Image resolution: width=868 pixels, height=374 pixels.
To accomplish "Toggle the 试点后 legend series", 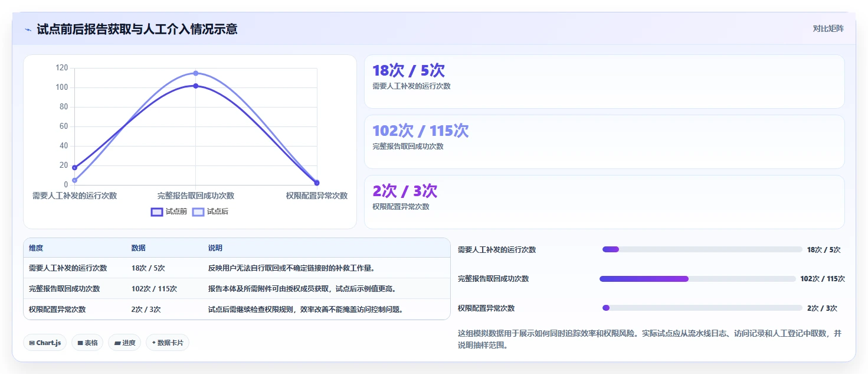I will pos(210,212).
